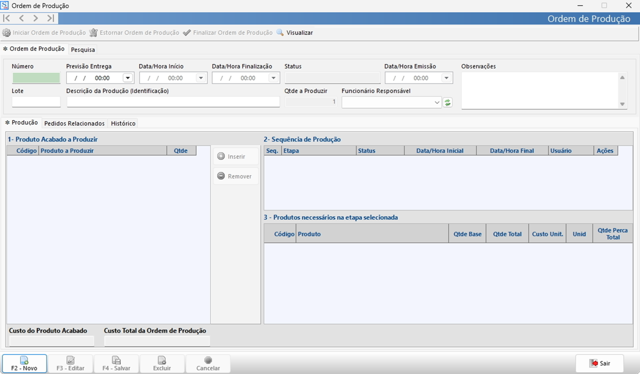Click F4 - Salvar button

(116, 363)
